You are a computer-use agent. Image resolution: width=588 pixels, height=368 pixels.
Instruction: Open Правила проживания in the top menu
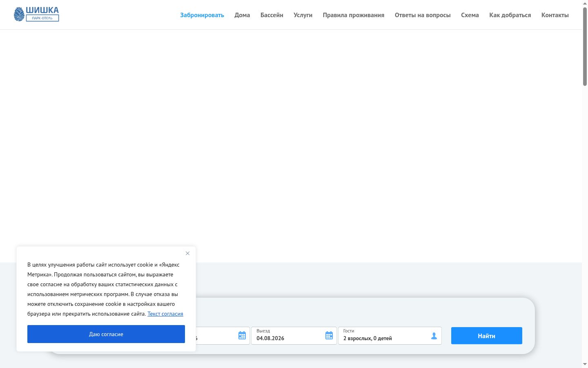pos(354,15)
